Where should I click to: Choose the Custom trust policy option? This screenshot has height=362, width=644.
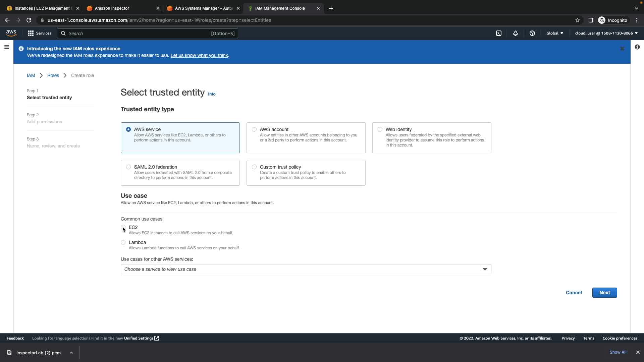click(x=254, y=167)
